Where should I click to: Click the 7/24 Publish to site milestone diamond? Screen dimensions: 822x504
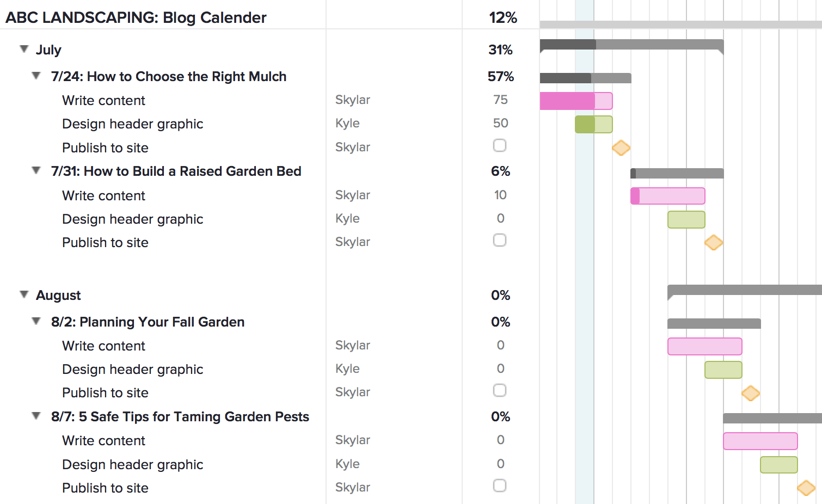click(621, 147)
